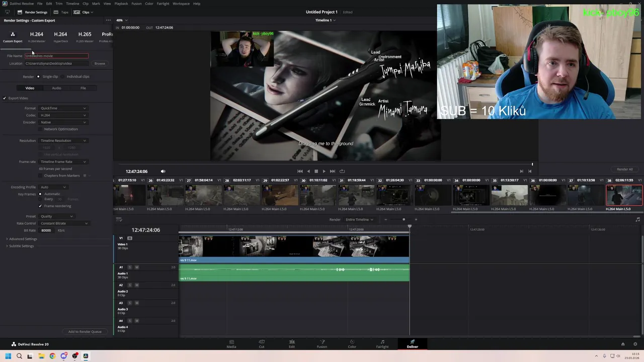
Task: Choose the H.264 Master preset
Action: tap(36, 37)
